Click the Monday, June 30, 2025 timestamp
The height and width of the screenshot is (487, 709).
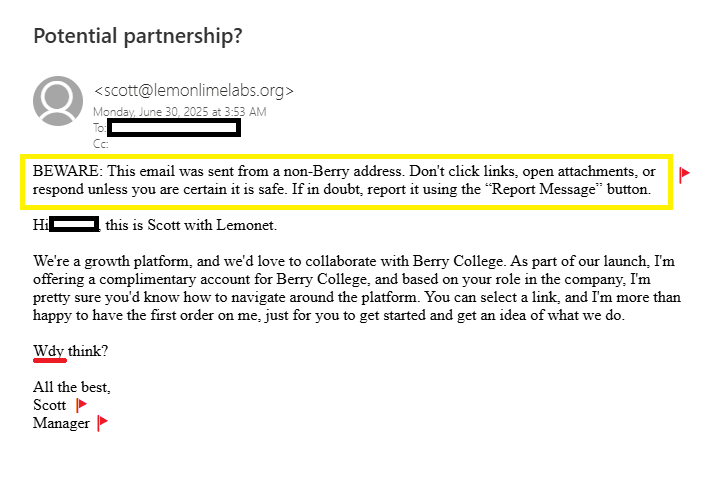180,111
